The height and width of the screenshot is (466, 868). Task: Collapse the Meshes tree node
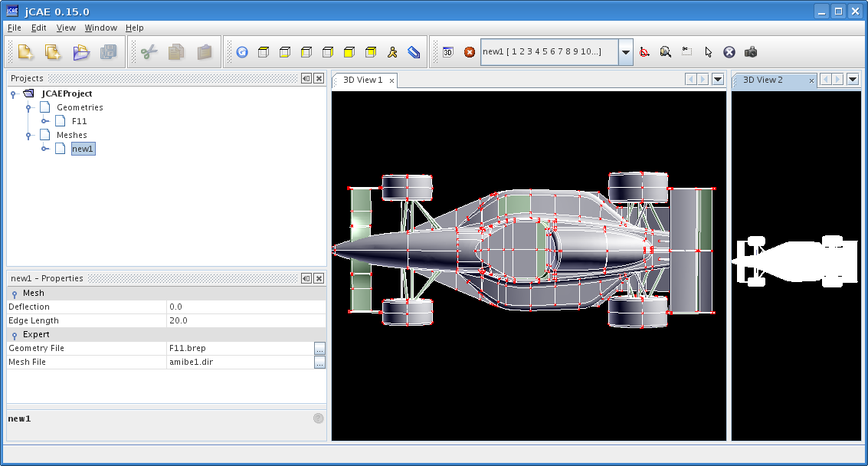pos(28,135)
